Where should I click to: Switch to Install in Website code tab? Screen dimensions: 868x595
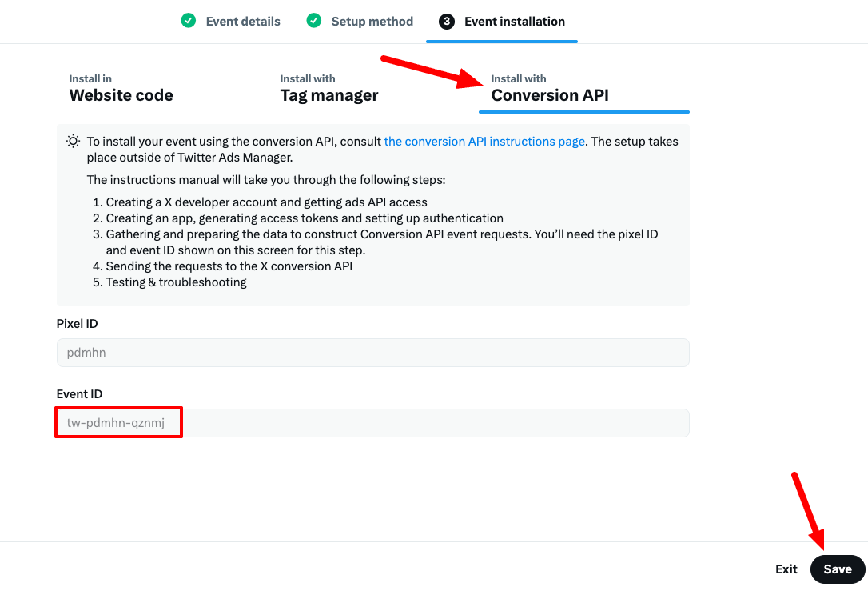[x=121, y=89]
